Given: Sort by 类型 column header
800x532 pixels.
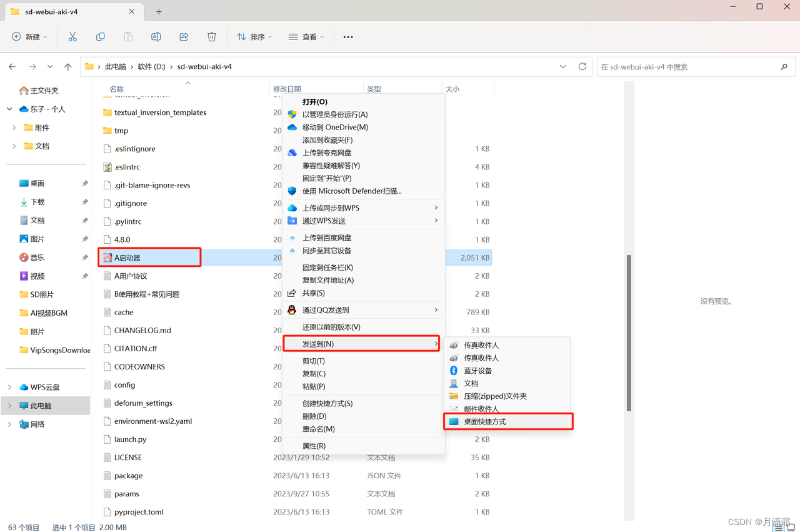Looking at the screenshot, I should pos(374,89).
